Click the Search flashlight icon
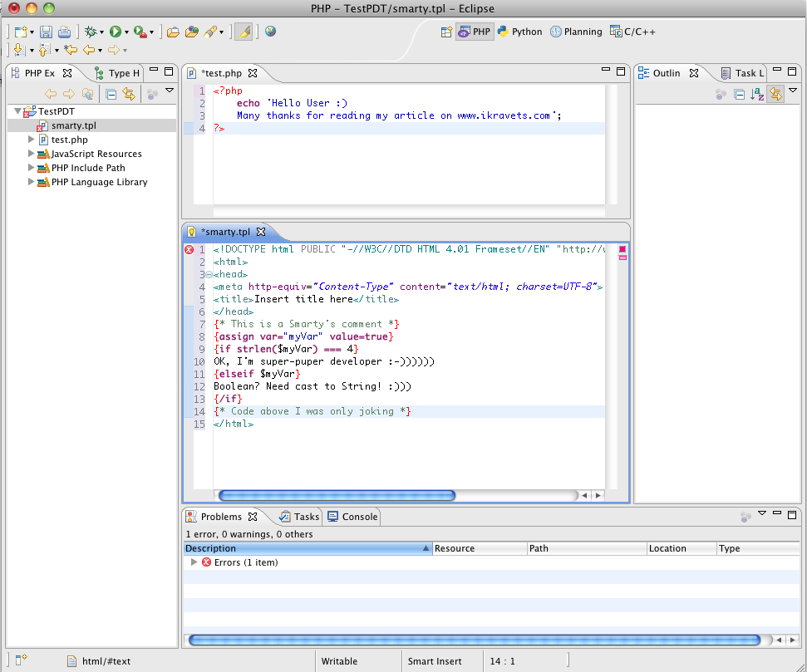The image size is (807, 672). (210, 32)
